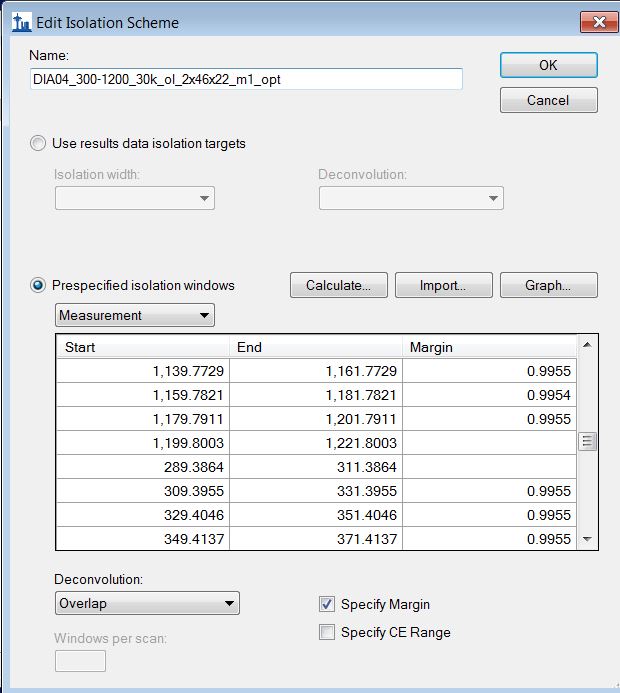Click the Margin column header
The height and width of the screenshot is (693, 620).
(x=488, y=347)
